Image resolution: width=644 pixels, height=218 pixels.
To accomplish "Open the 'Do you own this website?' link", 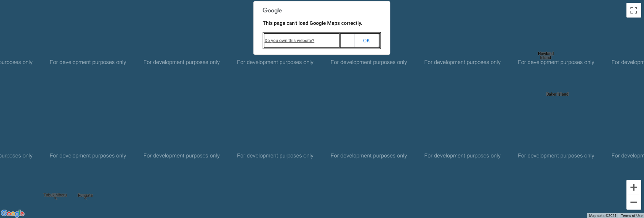I will [289, 41].
